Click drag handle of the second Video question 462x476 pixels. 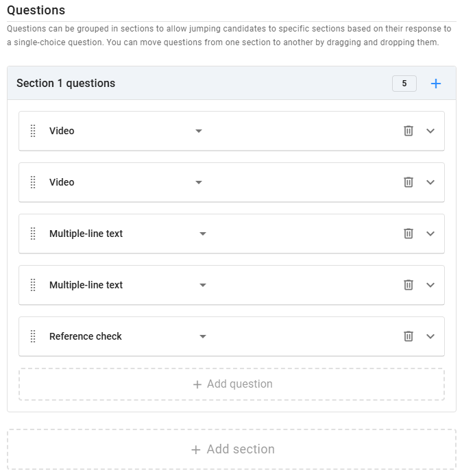pos(33,182)
